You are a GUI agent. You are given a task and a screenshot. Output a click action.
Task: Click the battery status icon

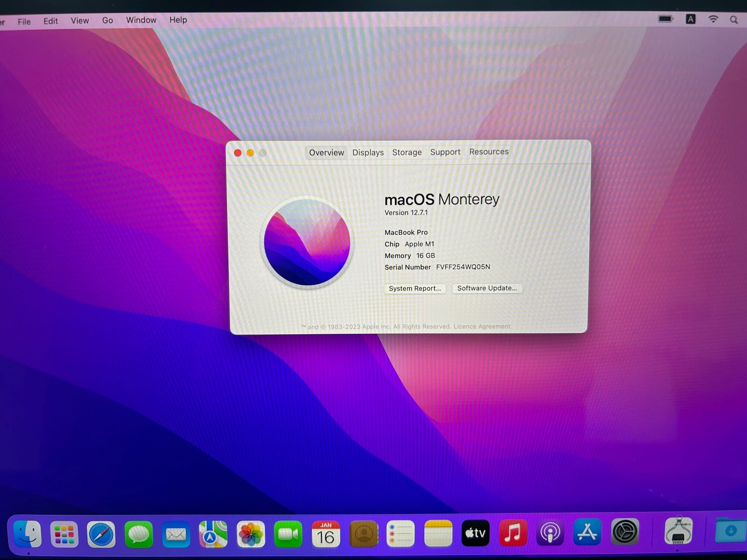coord(665,19)
